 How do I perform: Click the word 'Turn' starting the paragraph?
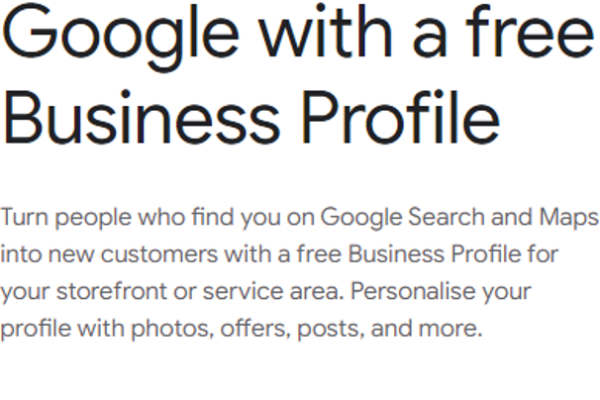pos(24,217)
